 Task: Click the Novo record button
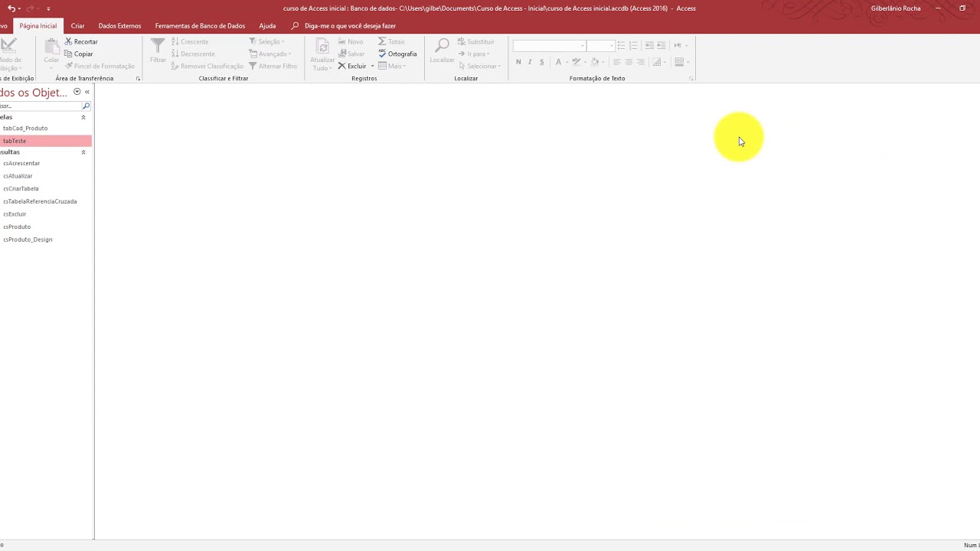point(351,41)
